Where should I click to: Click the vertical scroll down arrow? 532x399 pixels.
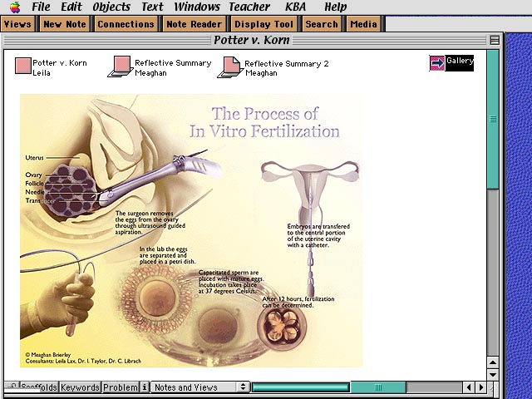click(493, 375)
